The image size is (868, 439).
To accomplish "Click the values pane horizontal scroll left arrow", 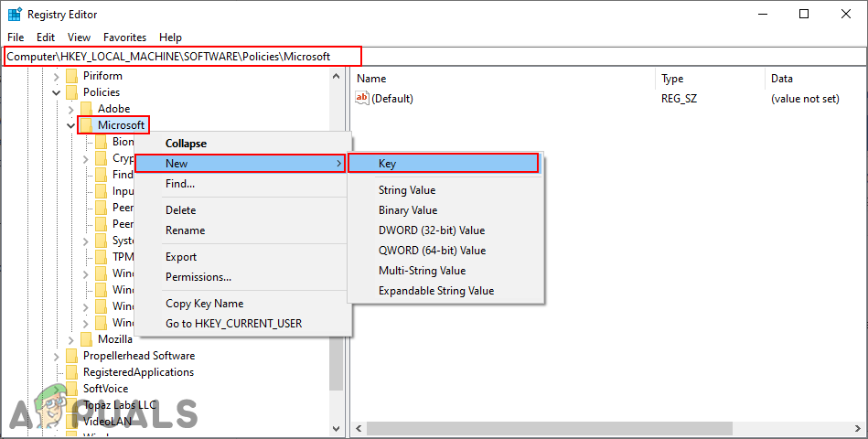I will 359,429.
